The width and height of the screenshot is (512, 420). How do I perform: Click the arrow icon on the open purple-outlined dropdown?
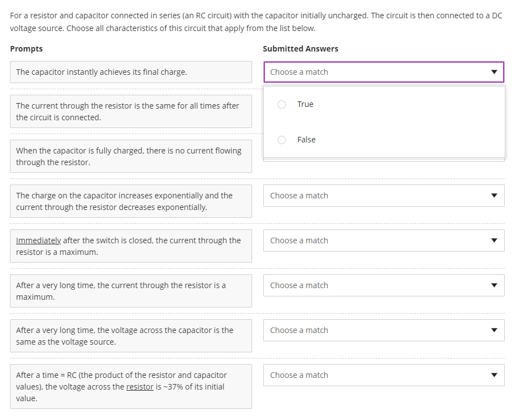pyautogui.click(x=494, y=72)
